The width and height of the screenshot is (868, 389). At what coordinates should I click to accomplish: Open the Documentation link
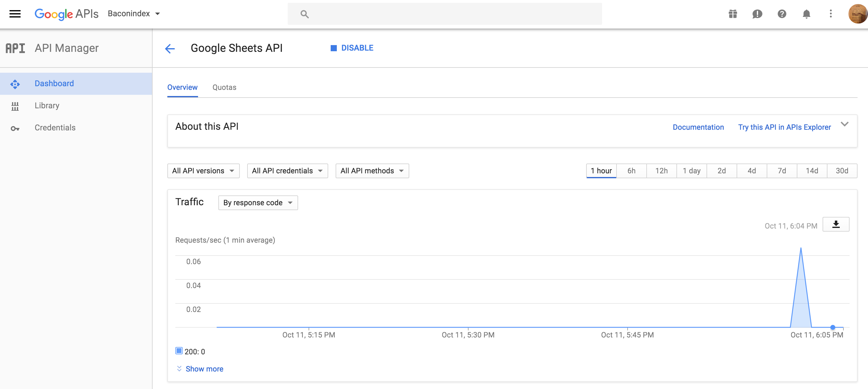point(698,127)
